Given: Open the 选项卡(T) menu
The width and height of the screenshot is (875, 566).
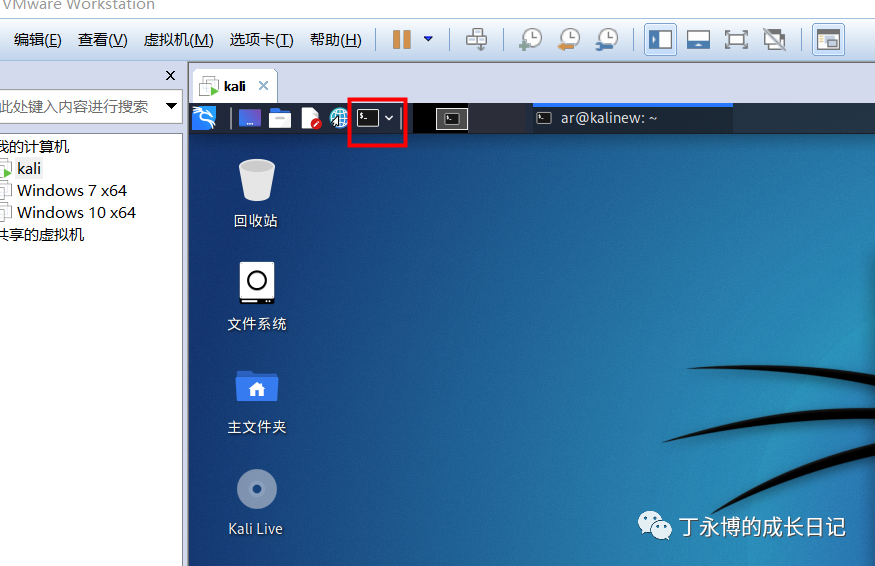Looking at the screenshot, I should point(261,40).
